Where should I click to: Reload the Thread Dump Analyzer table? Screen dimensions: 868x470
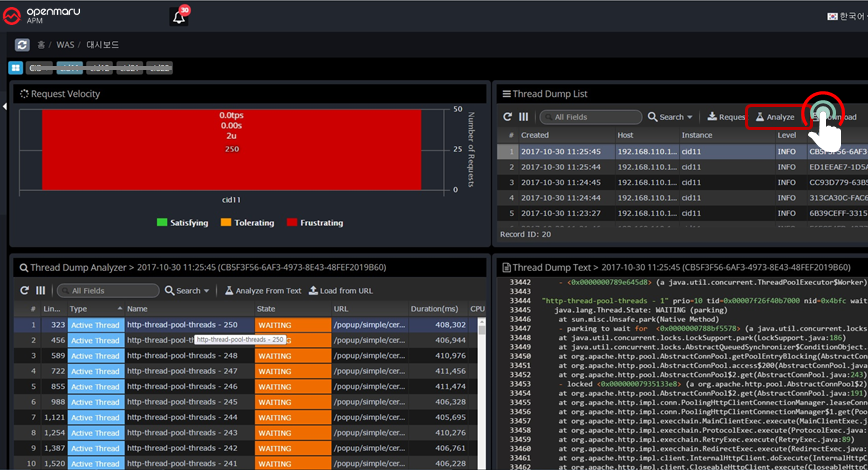(25, 290)
